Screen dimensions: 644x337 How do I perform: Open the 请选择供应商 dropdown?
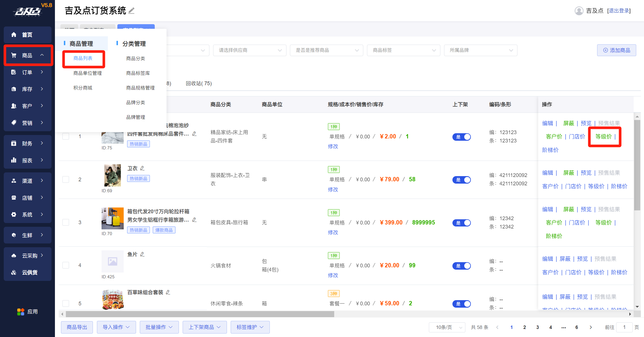point(249,50)
